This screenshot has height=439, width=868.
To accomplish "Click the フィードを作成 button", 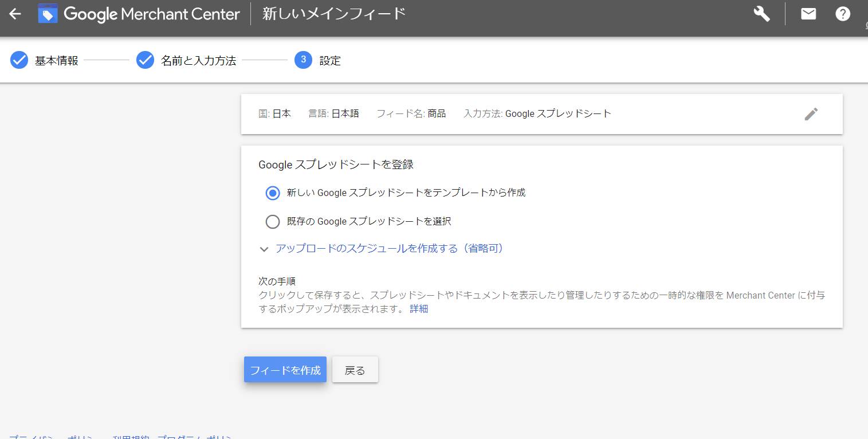I will (285, 370).
